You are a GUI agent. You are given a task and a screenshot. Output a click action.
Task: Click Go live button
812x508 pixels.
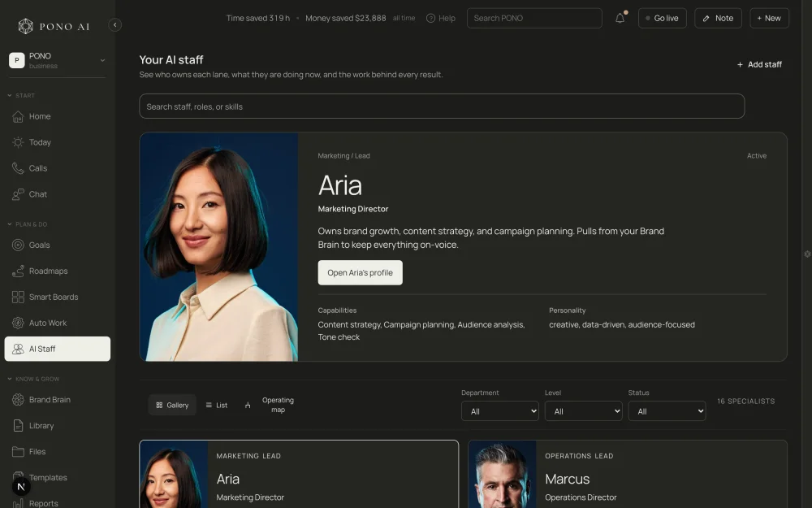(x=662, y=18)
